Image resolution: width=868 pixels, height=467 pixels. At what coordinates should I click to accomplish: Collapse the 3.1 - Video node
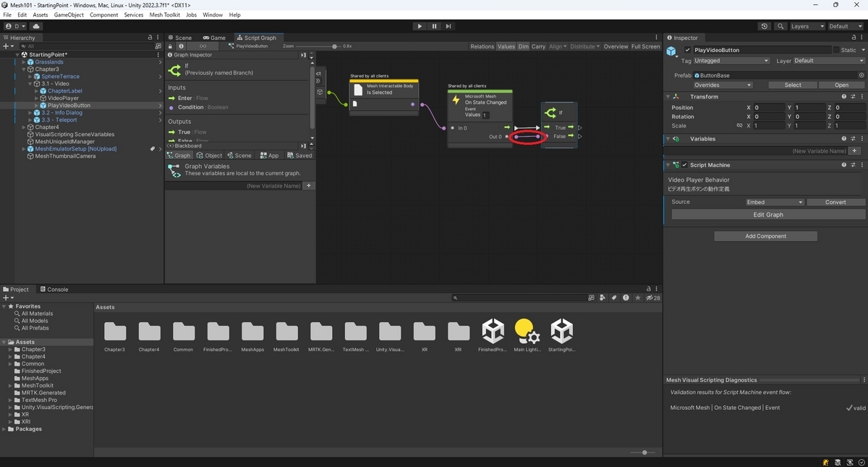[30, 83]
